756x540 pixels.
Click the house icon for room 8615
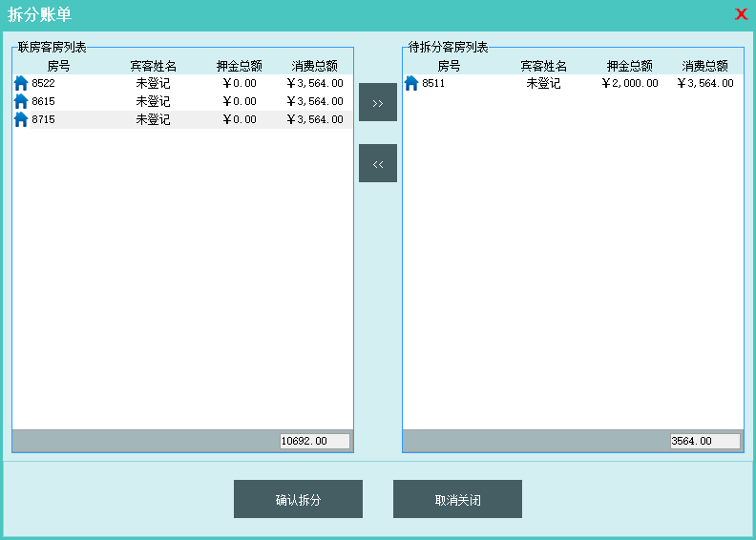pyautogui.click(x=21, y=101)
